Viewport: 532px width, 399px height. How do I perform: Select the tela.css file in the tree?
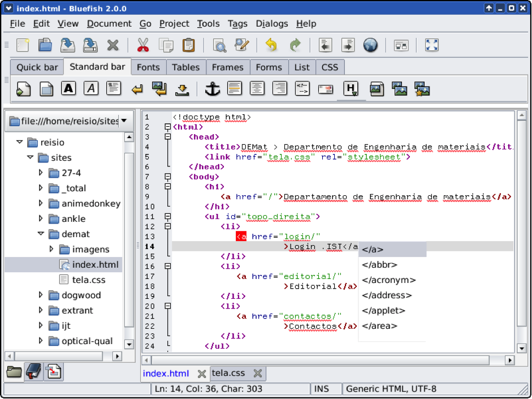89,280
